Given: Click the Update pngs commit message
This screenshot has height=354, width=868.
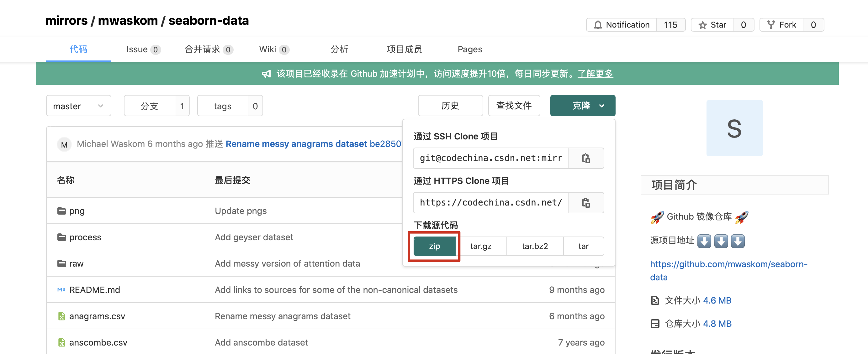Looking at the screenshot, I should (x=241, y=211).
